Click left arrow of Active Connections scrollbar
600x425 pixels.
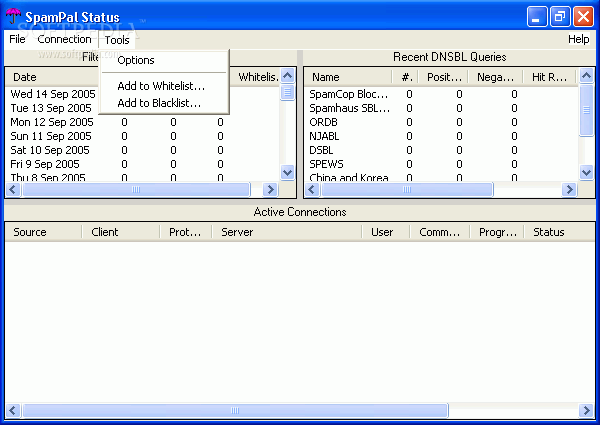pos(13,410)
